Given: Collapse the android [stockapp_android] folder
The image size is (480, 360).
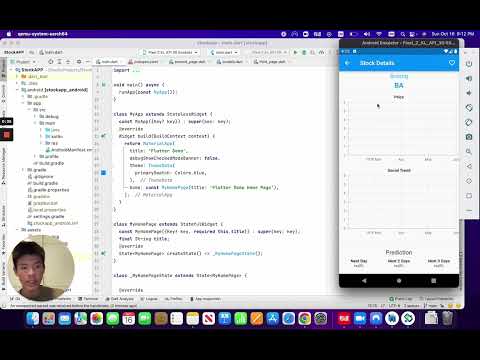Looking at the screenshot, I should pyautogui.click(x=17, y=90).
